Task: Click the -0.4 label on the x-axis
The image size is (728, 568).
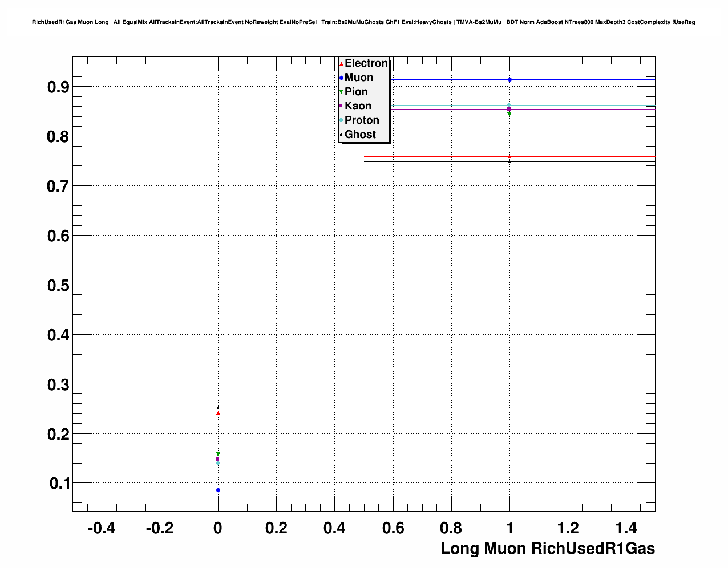Action: (x=101, y=528)
